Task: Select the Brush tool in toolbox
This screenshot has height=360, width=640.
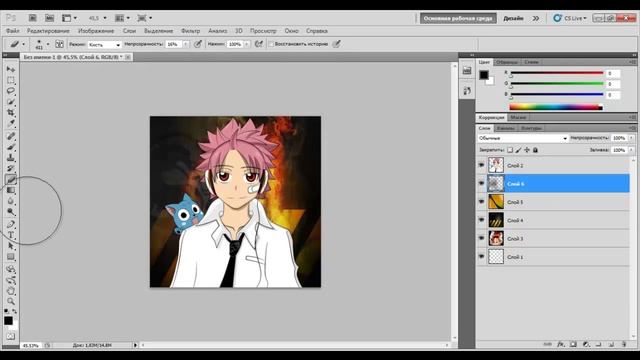Action: click(x=11, y=147)
